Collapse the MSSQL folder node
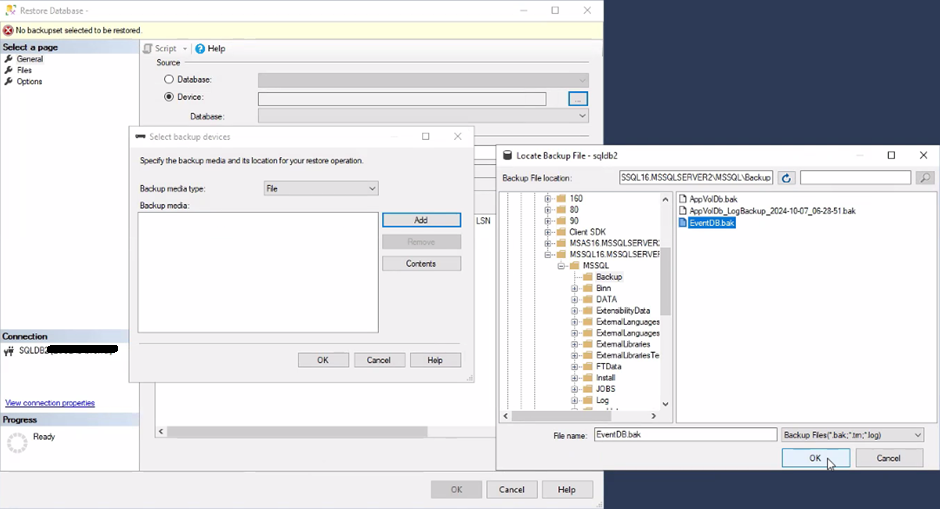Viewport: 940px width, 509px height. (562, 266)
